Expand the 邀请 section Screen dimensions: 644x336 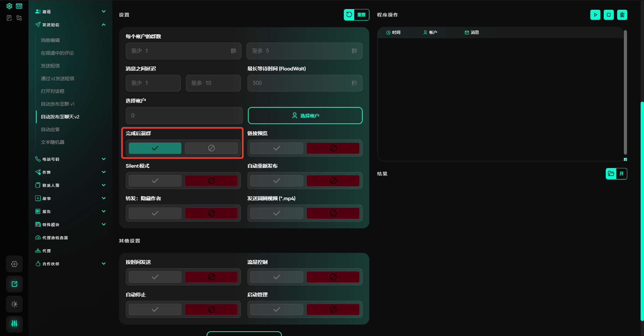104,11
